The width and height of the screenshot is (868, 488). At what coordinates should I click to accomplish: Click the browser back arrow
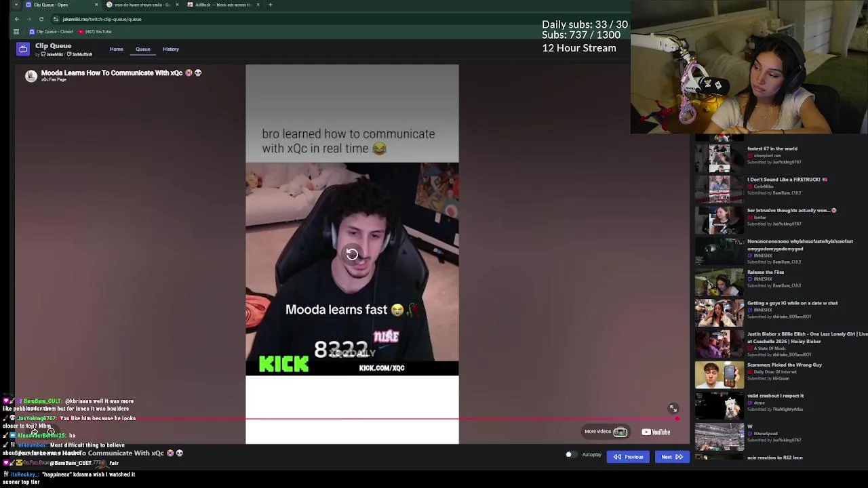click(x=17, y=19)
